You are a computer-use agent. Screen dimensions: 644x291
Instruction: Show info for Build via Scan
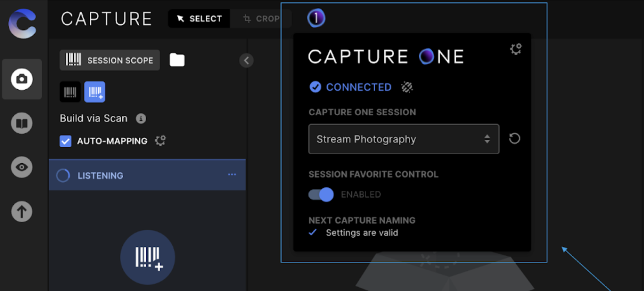point(141,119)
